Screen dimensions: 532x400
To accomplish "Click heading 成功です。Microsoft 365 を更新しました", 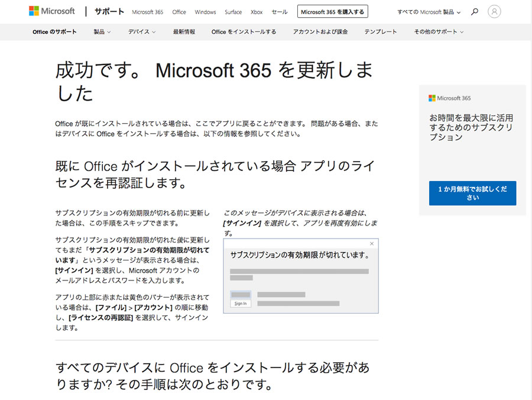I will [214, 82].
